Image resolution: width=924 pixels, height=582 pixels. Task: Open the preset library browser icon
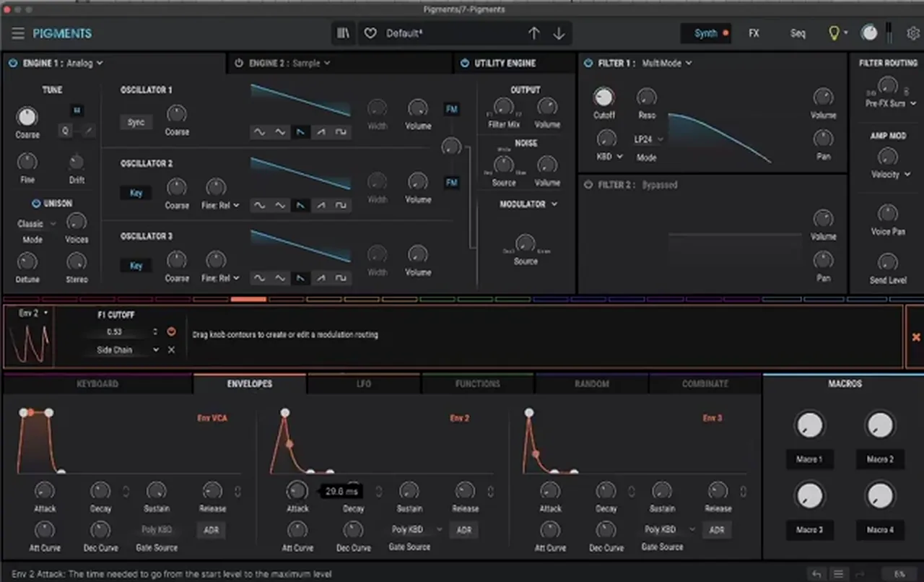(x=343, y=33)
